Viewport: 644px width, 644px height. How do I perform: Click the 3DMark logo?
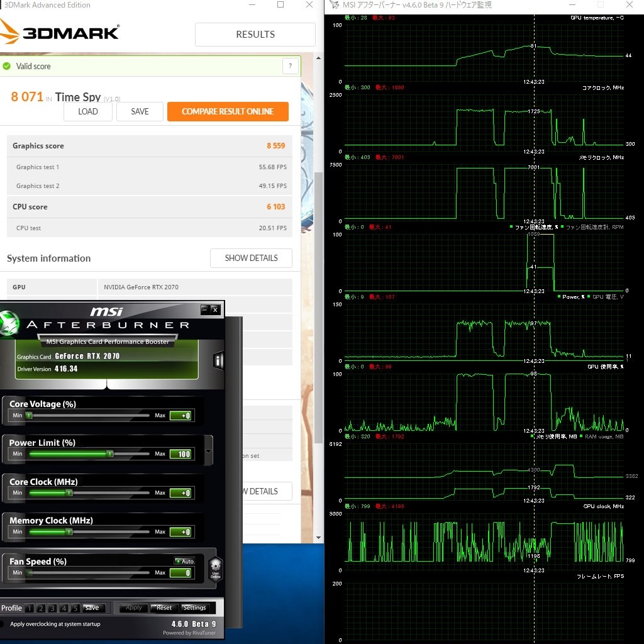60,32
